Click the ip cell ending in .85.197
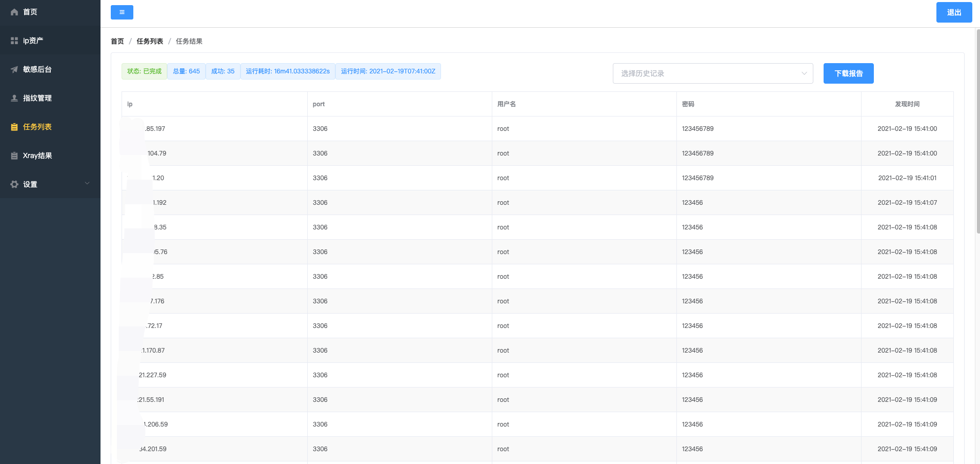The width and height of the screenshot is (980, 464). pyautogui.click(x=214, y=129)
